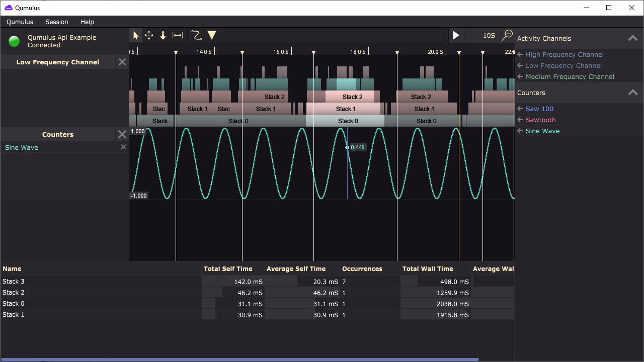Add Sine Wave counter via its arrow

520,131
